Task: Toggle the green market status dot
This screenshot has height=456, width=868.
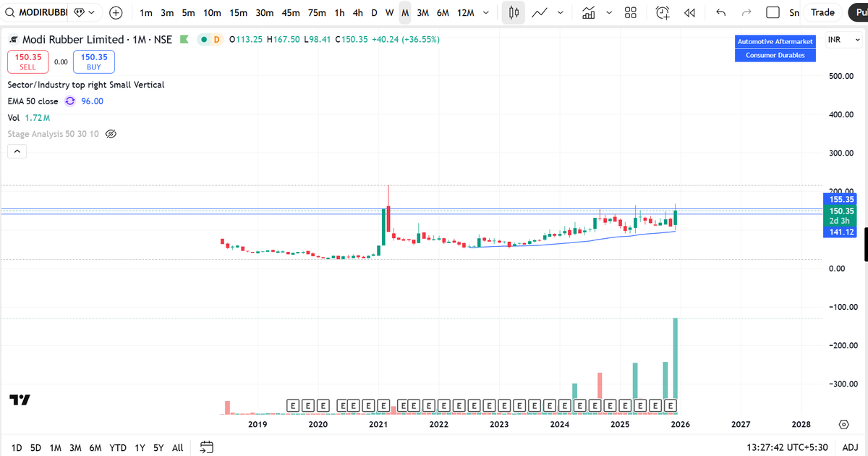Action: coord(205,40)
